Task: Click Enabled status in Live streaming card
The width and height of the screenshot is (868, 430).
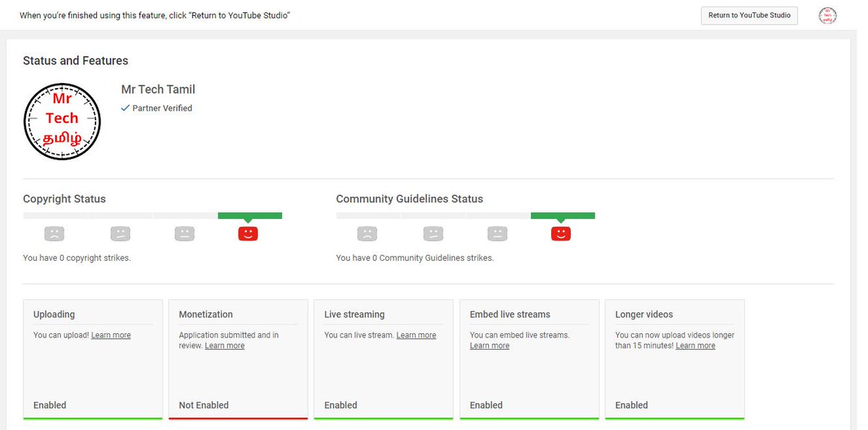Action: (341, 405)
